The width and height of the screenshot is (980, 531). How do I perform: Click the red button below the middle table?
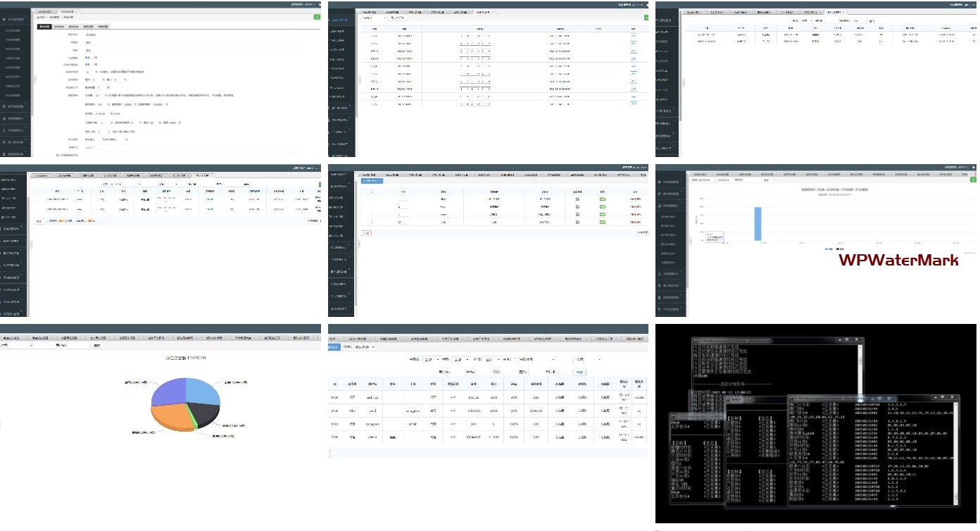click(367, 232)
